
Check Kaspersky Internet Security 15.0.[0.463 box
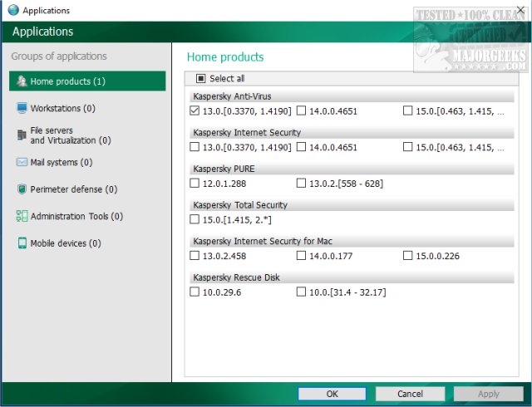coord(407,147)
